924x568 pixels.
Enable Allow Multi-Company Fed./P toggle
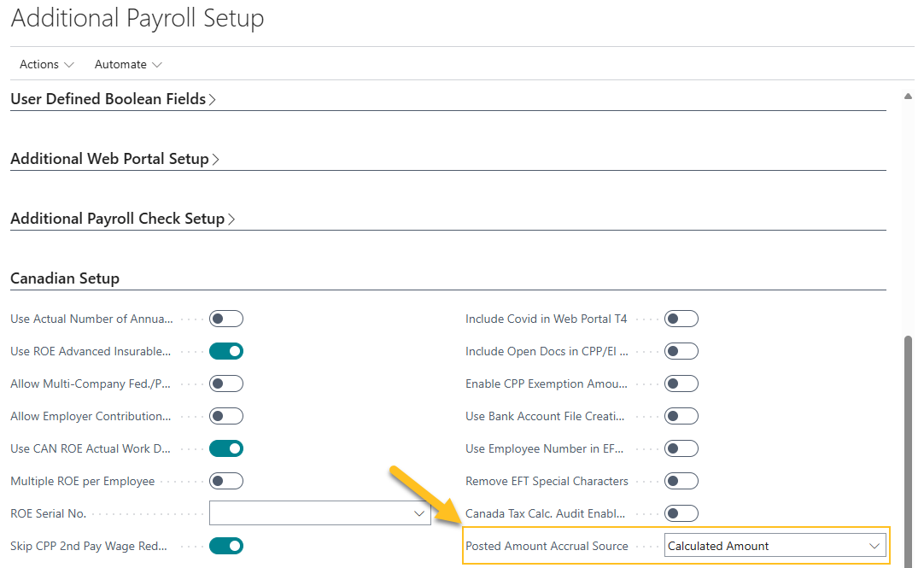225,383
